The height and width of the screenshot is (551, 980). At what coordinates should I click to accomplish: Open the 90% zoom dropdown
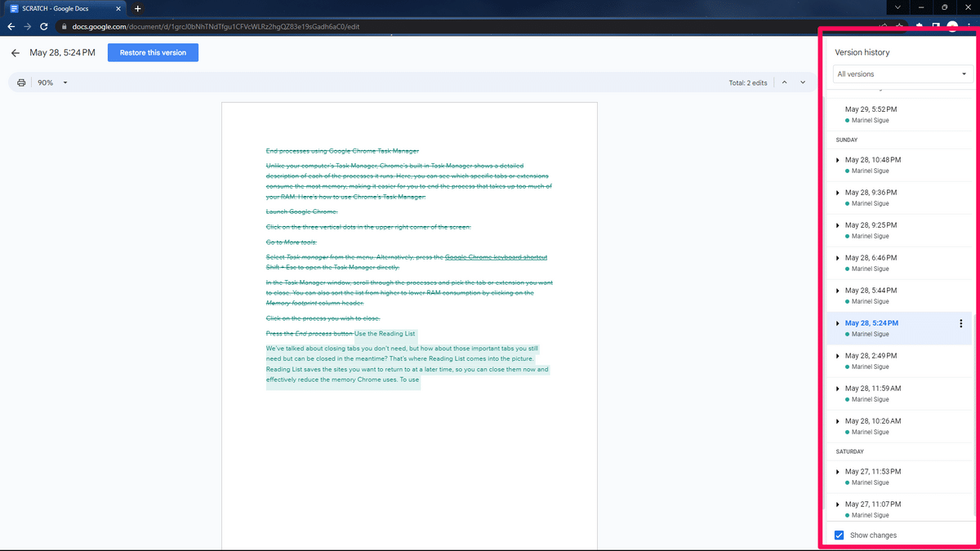pyautogui.click(x=52, y=82)
